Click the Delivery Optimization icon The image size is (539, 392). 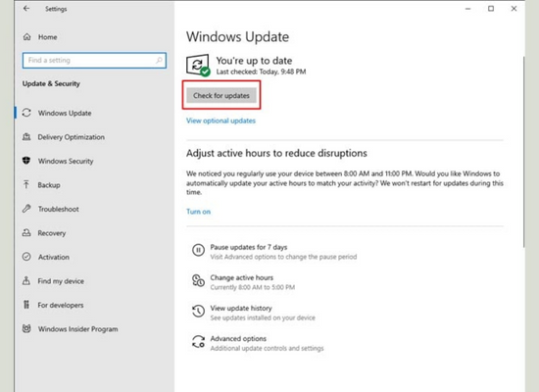click(x=26, y=137)
